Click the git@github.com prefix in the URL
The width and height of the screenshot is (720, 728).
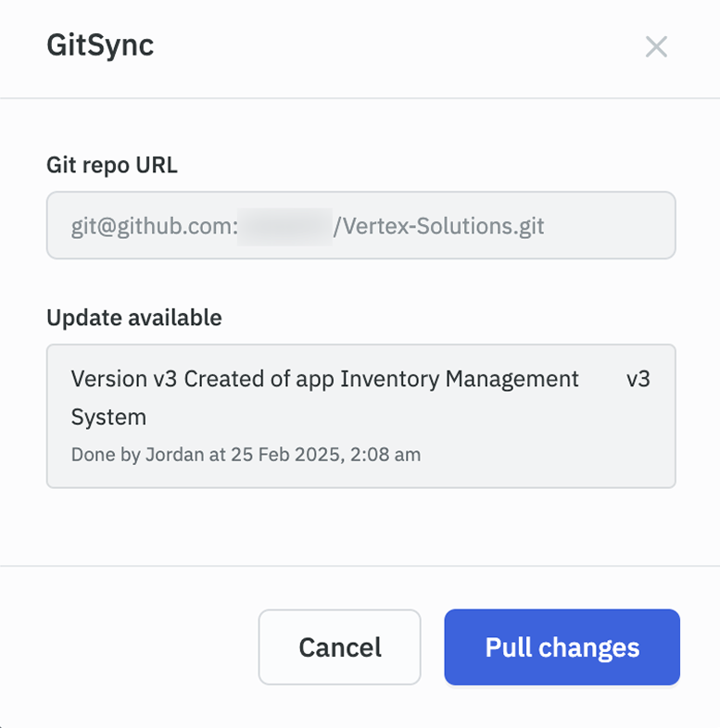(154, 226)
